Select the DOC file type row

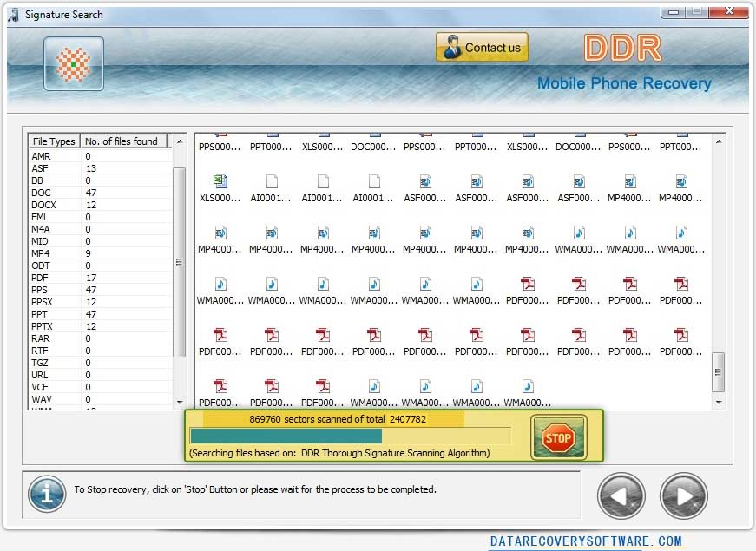tap(100, 193)
